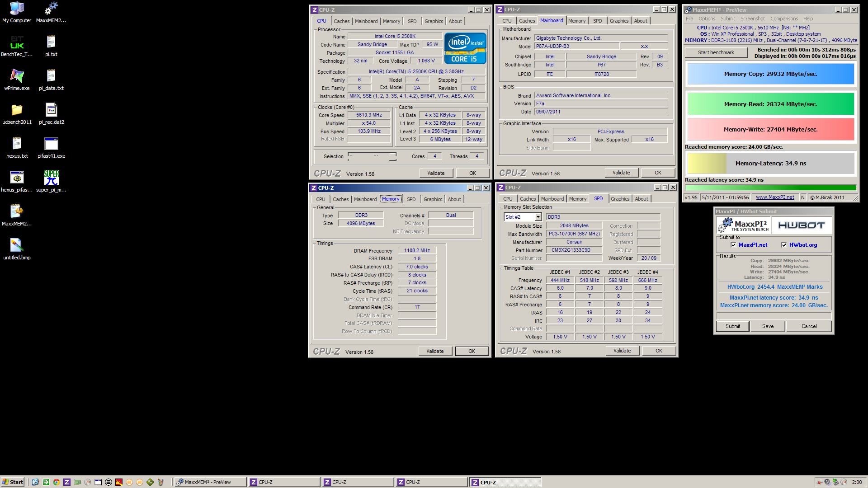Toggle the MaxxPI.net submit checkbox

[733, 245]
